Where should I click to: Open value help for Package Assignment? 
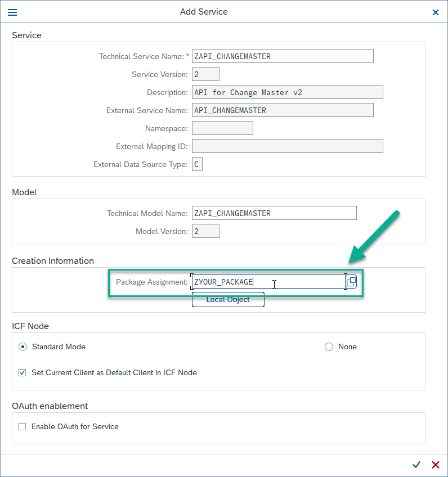point(351,282)
